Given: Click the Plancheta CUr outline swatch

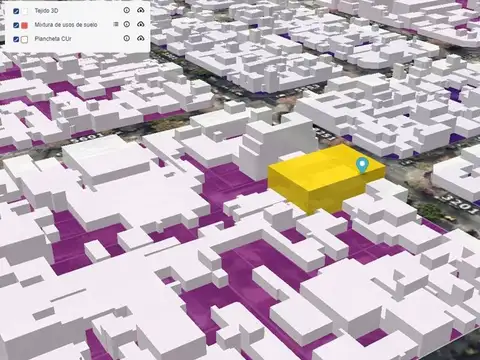Looking at the screenshot, I should [x=24, y=39].
